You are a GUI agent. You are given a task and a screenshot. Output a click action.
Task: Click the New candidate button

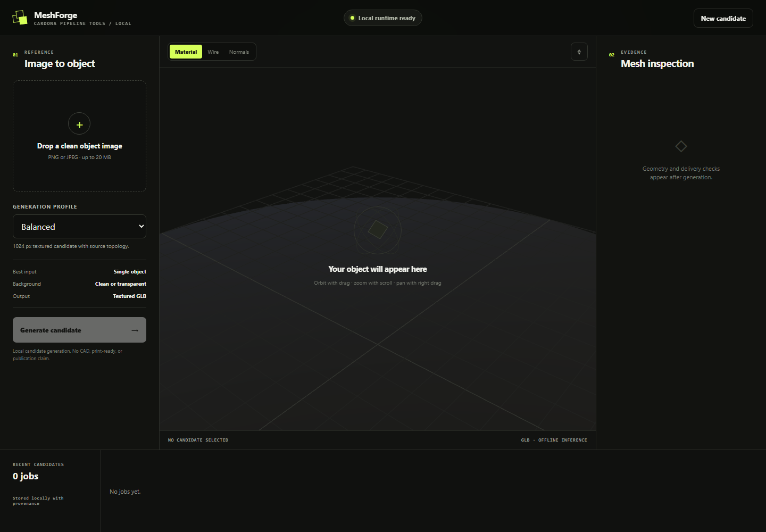tap(723, 18)
